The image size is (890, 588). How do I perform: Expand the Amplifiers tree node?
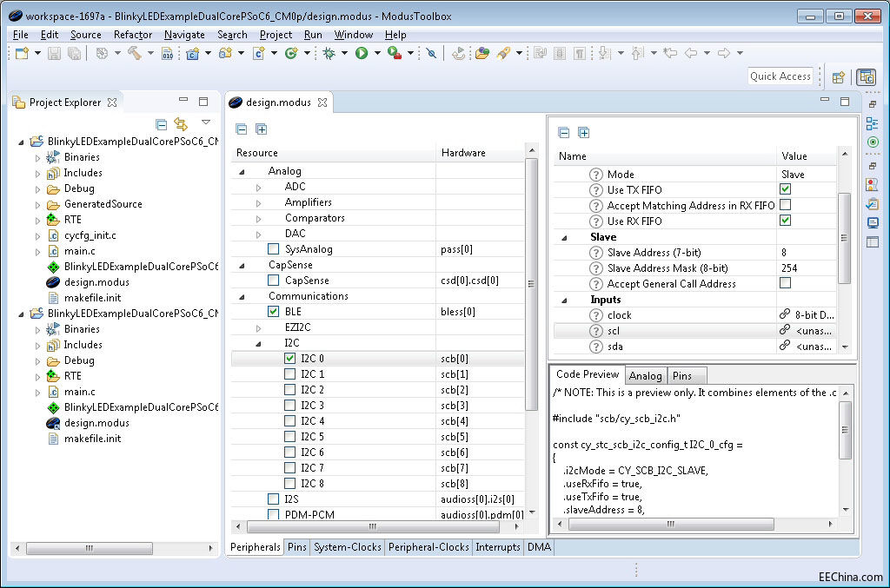[259, 202]
